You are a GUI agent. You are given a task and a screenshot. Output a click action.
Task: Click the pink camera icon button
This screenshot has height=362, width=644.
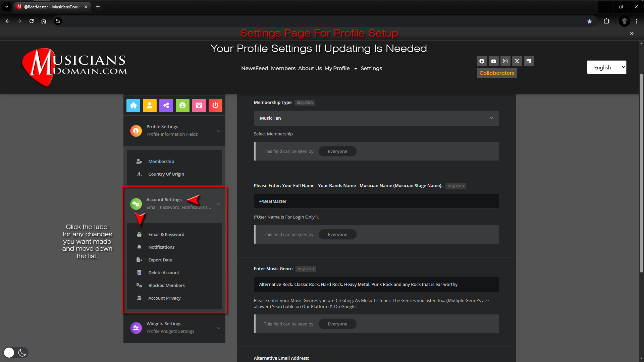click(x=199, y=106)
